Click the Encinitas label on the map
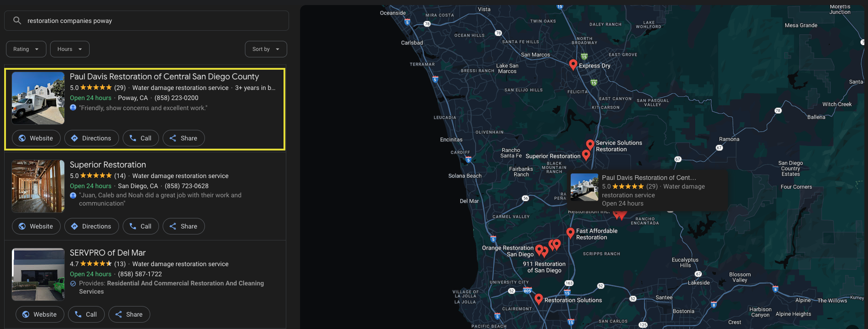The height and width of the screenshot is (329, 868). (x=451, y=139)
